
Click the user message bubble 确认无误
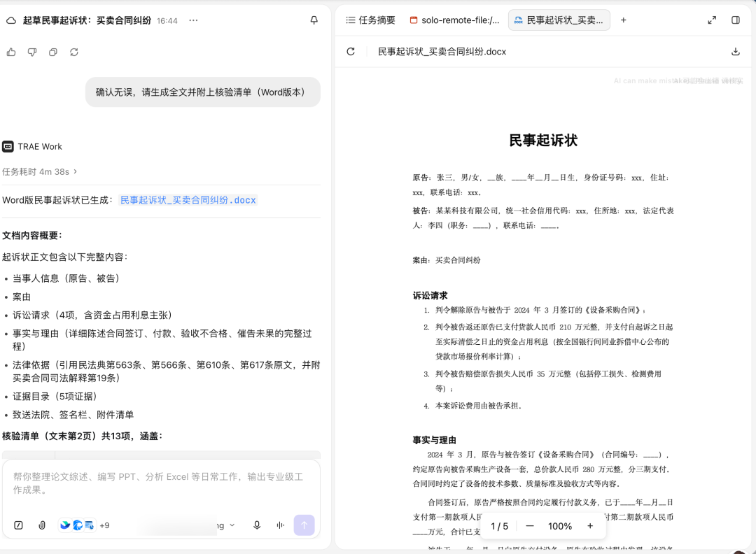pyautogui.click(x=203, y=92)
